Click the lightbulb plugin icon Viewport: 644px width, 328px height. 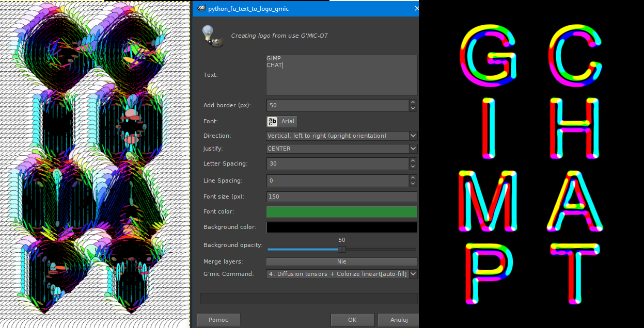point(213,36)
